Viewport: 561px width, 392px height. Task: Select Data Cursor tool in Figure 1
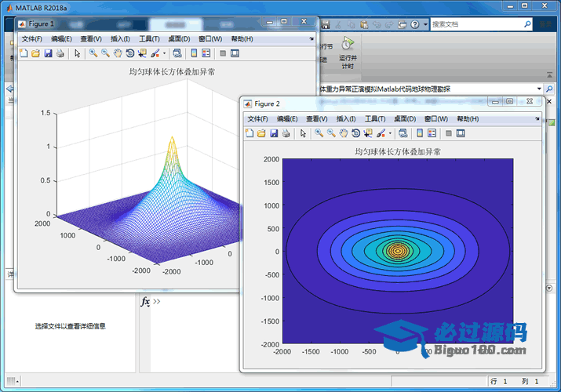(142, 53)
